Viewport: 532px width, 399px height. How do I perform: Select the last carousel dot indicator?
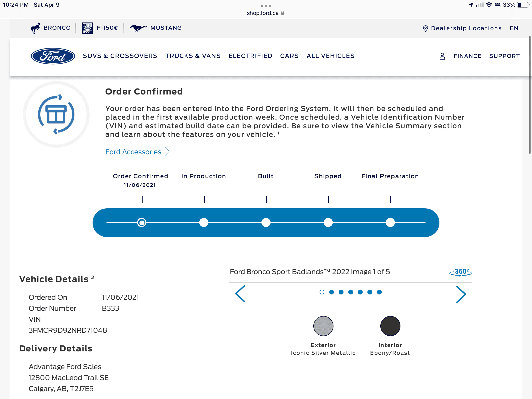[x=379, y=292]
